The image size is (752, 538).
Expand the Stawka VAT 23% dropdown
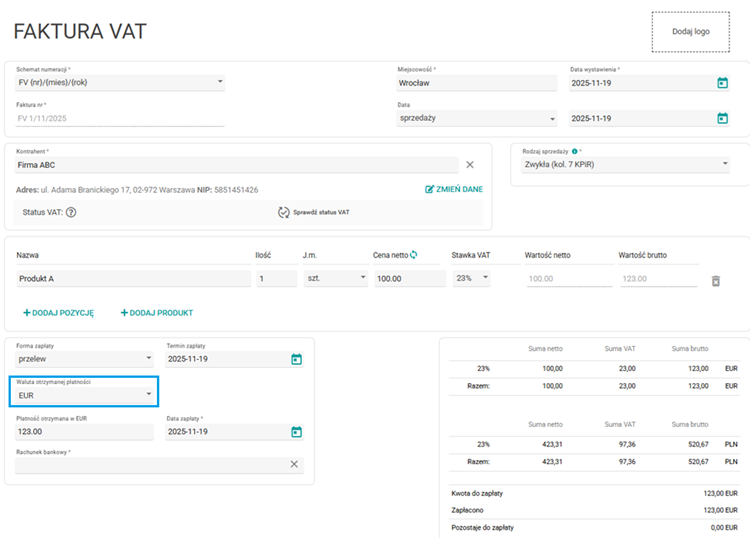(486, 279)
